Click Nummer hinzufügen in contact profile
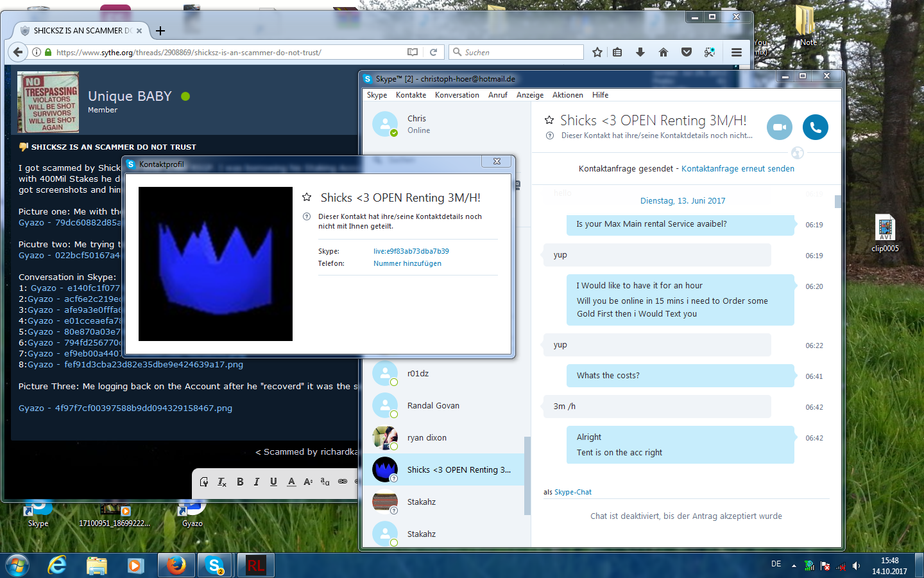 coord(407,263)
